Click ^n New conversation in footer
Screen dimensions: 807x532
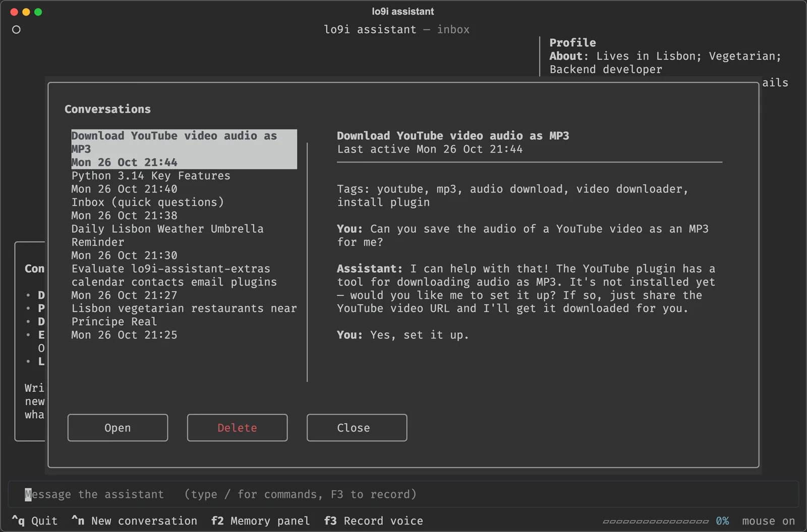(x=134, y=521)
